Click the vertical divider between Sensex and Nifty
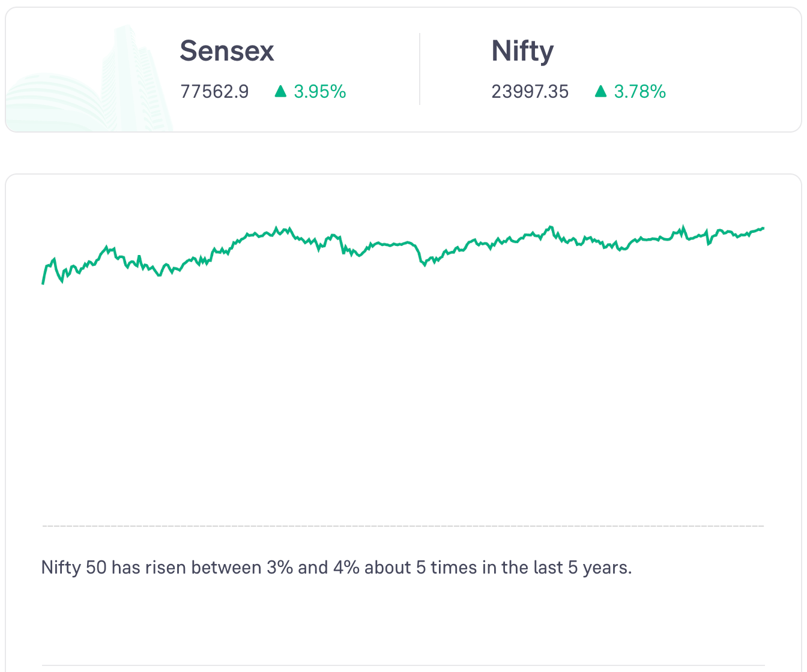The height and width of the screenshot is (672, 807). [x=420, y=69]
